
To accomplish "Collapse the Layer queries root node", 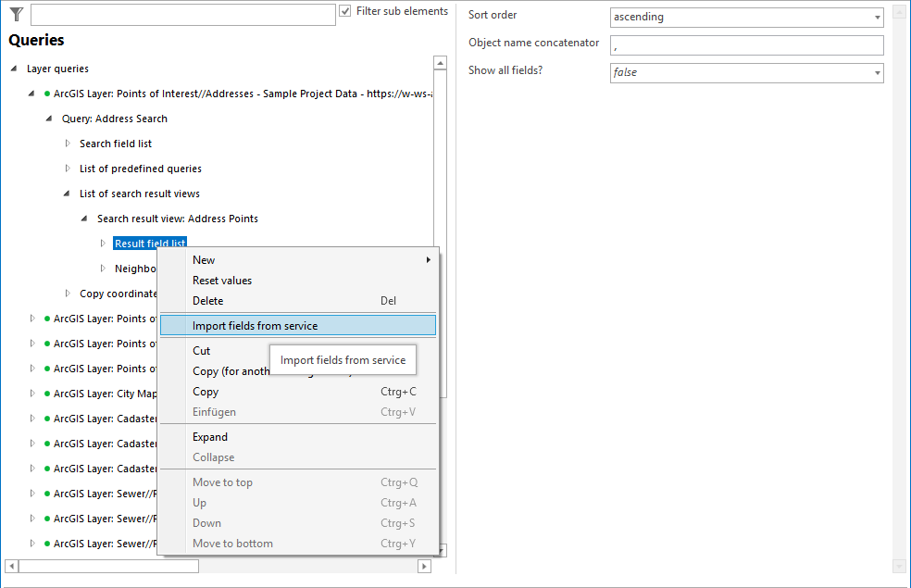I will [x=11, y=69].
